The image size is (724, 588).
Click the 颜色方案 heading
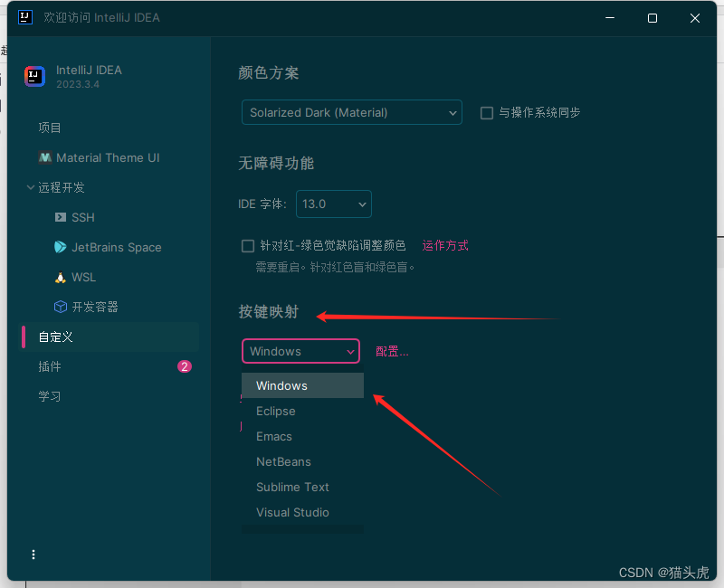268,73
